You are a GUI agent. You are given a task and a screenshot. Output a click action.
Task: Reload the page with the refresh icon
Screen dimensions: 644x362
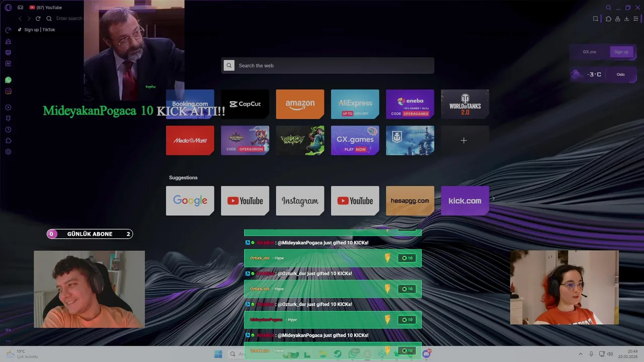pyautogui.click(x=38, y=19)
